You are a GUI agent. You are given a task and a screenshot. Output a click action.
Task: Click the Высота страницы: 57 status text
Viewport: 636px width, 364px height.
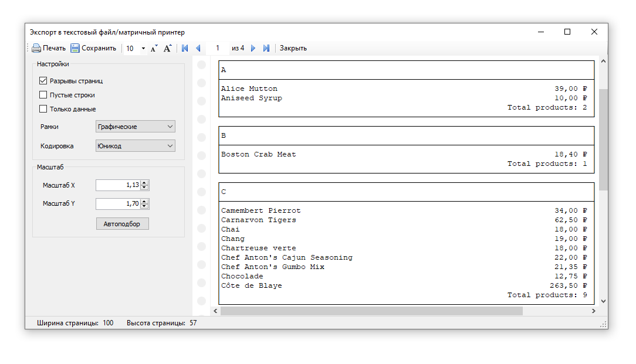161,323
